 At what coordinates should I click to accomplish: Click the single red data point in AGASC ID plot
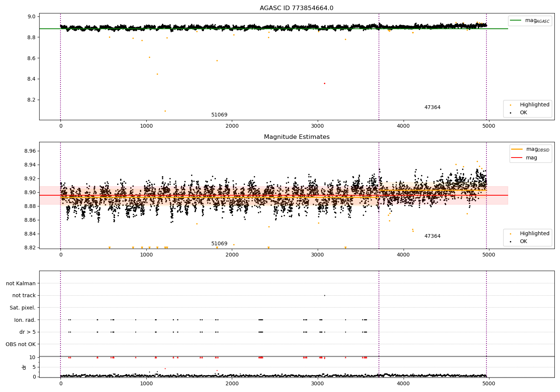324,83
